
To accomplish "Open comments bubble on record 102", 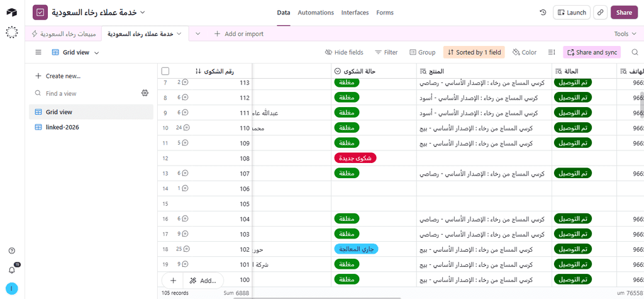I will [x=187, y=249].
